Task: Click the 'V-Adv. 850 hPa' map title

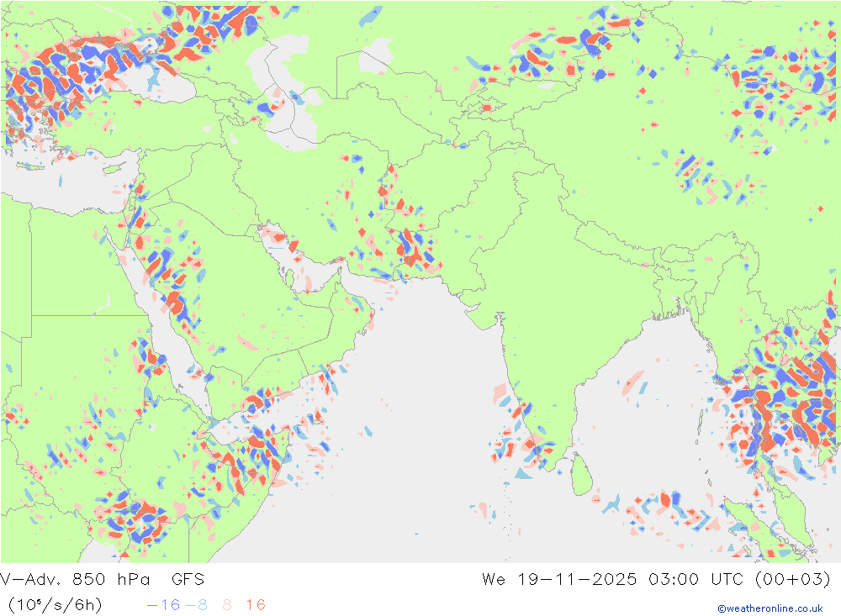Action: 75,579
